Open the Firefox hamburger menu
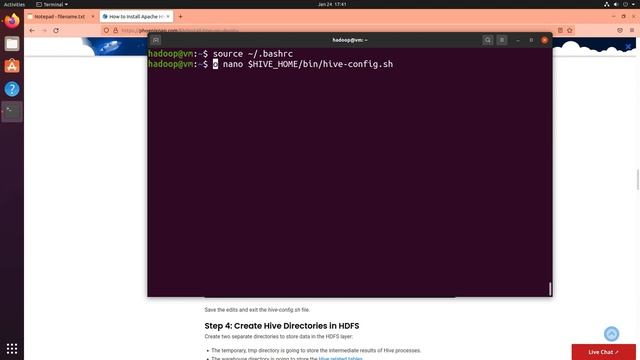 (632, 31)
